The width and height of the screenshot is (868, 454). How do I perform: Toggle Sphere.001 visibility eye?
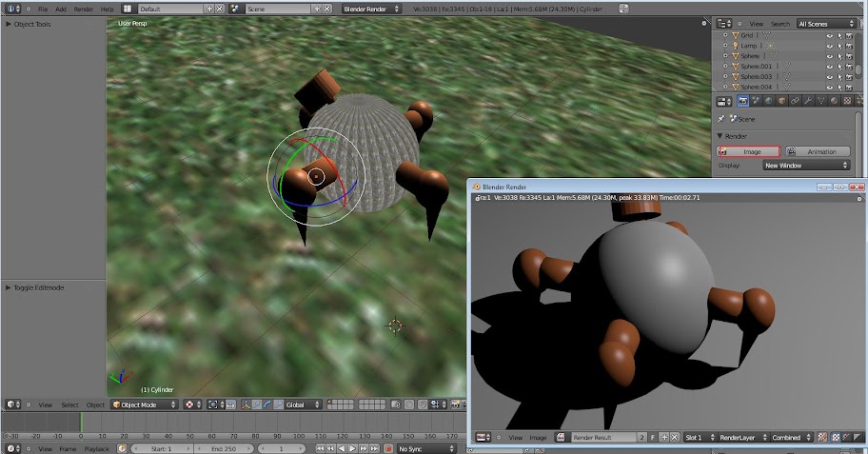click(x=829, y=67)
